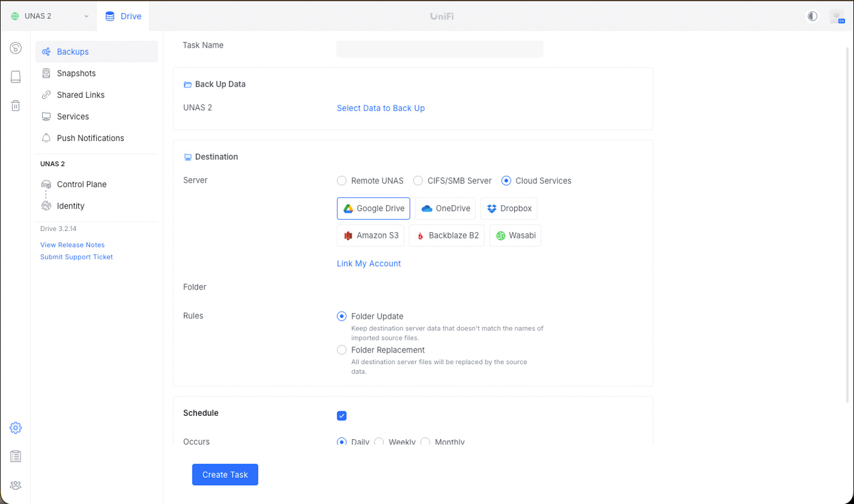Open the trash icon in left rail
This screenshot has width=854, height=504.
coord(15,106)
